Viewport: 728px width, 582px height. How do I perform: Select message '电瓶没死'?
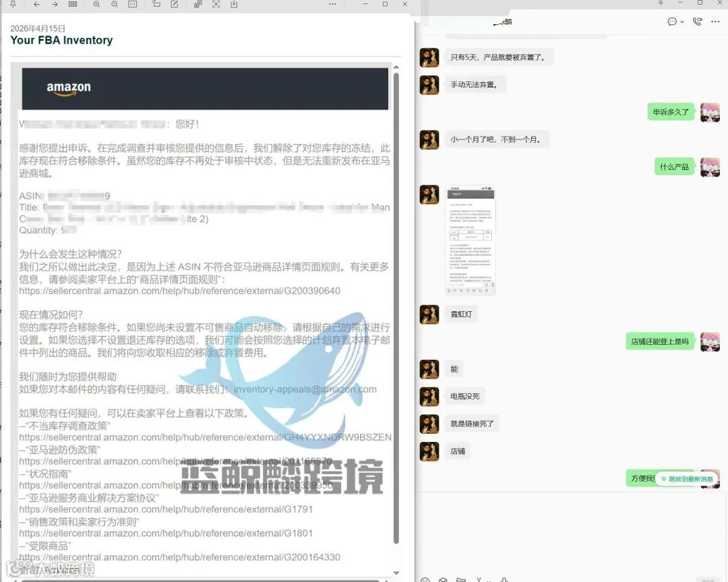465,396
